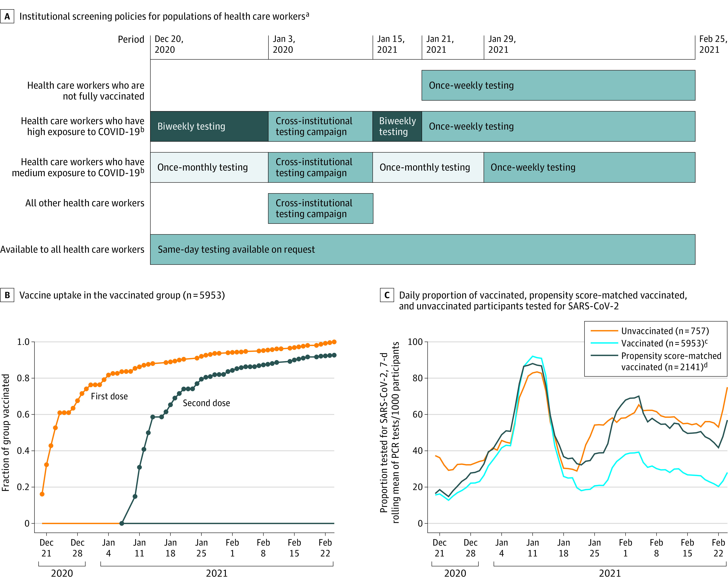Select the "Jan 21, 2021" period header
Screen dimensions: 728x586
440,44
